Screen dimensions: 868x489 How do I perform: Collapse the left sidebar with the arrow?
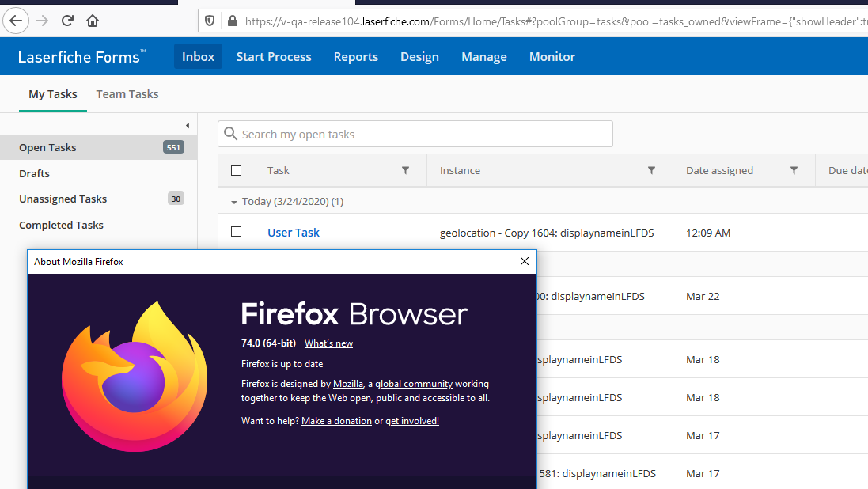188,125
